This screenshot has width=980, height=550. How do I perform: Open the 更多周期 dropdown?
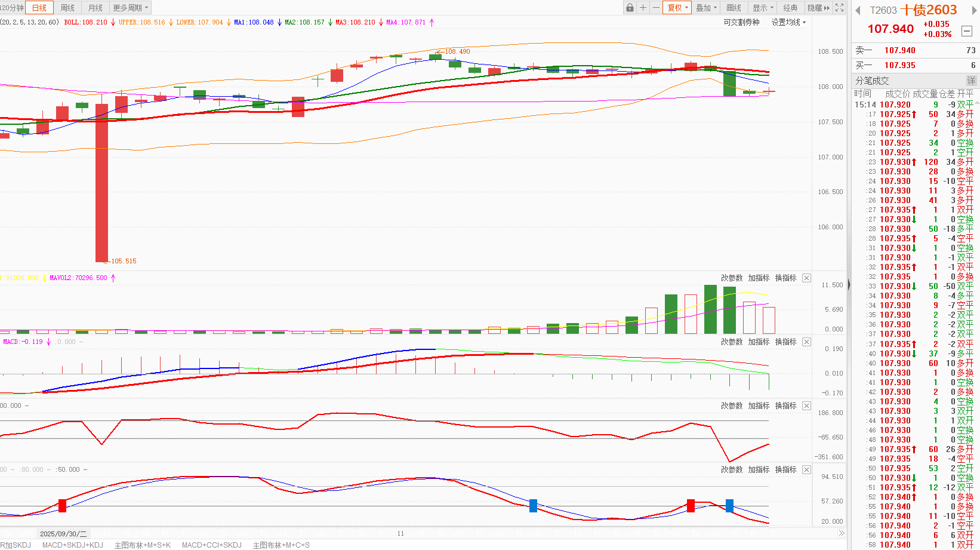click(130, 8)
